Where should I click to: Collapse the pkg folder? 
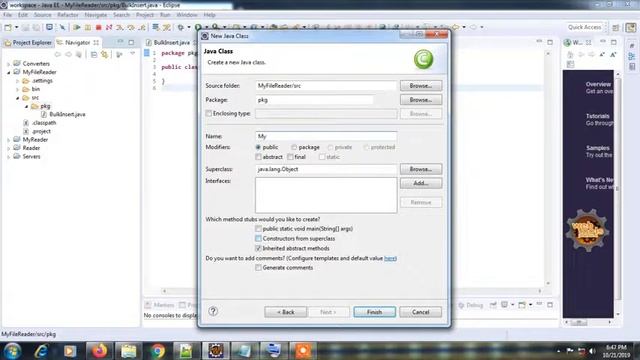27,106
